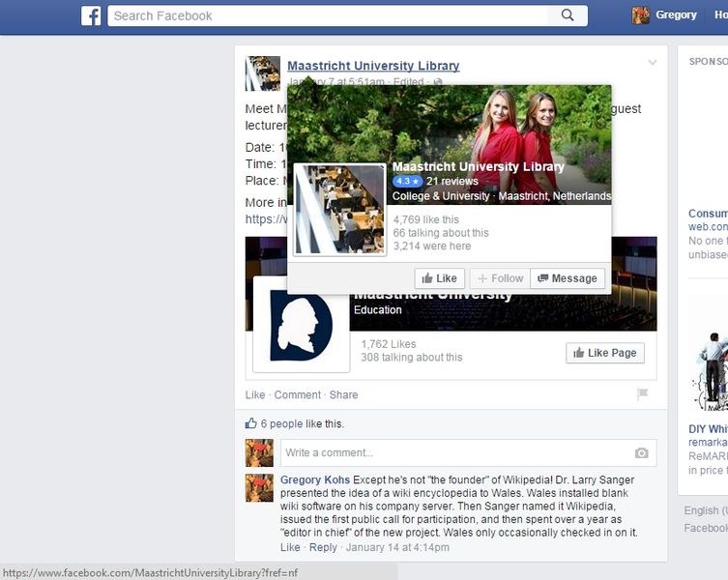This screenshot has width=728, height=580.
Task: Click the flag icon below the post
Action: click(x=642, y=394)
